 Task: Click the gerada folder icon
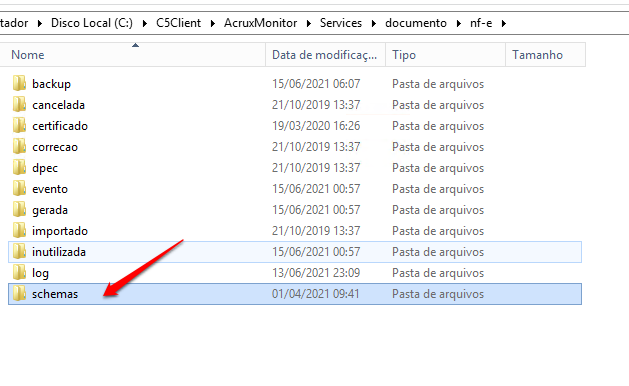[x=19, y=209]
